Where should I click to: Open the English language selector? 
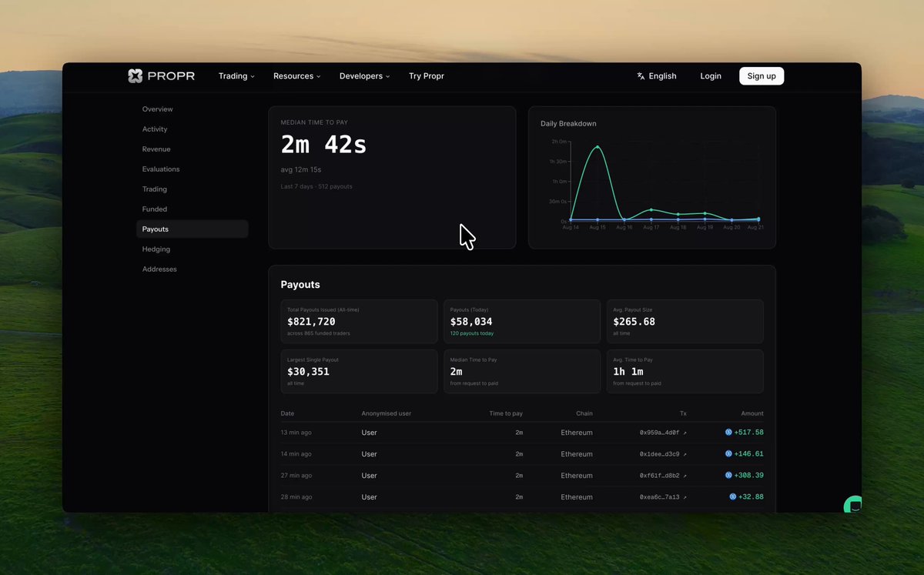pyautogui.click(x=657, y=76)
